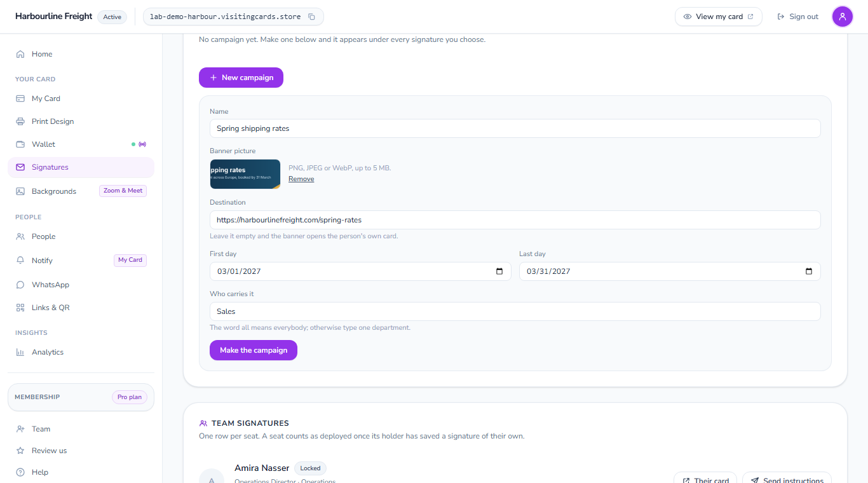Click the Active status badge

pos(112,17)
